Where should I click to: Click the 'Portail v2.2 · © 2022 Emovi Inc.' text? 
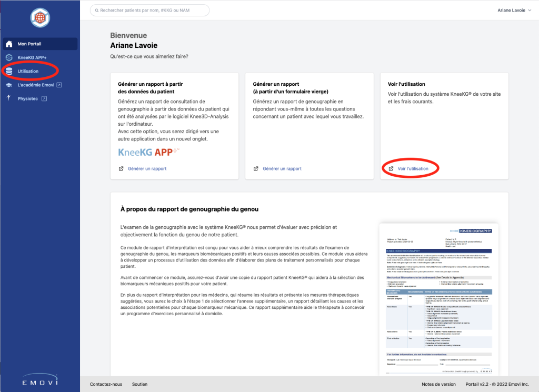[497, 384]
